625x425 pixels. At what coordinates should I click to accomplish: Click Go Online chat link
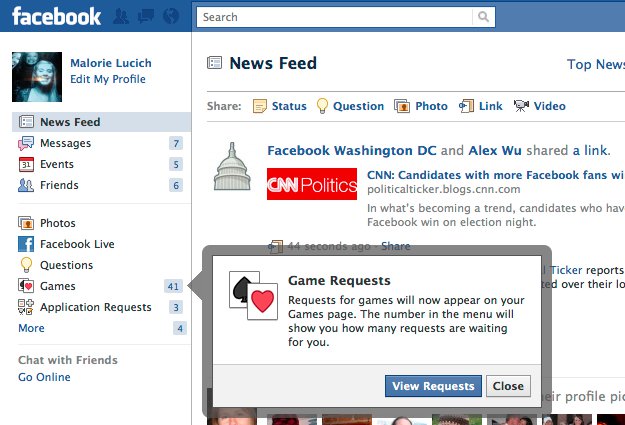tap(44, 377)
